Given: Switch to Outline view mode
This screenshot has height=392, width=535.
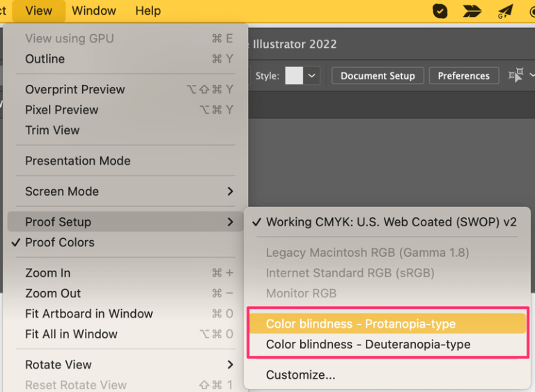Looking at the screenshot, I should (x=45, y=59).
